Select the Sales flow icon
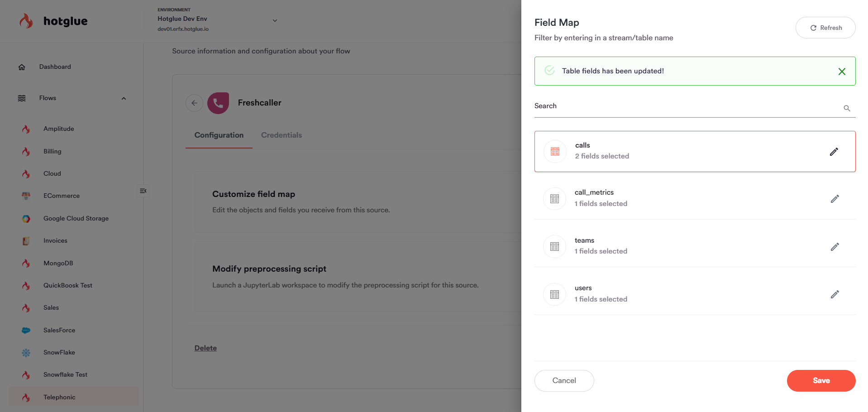This screenshot has width=868, height=412. [26, 307]
